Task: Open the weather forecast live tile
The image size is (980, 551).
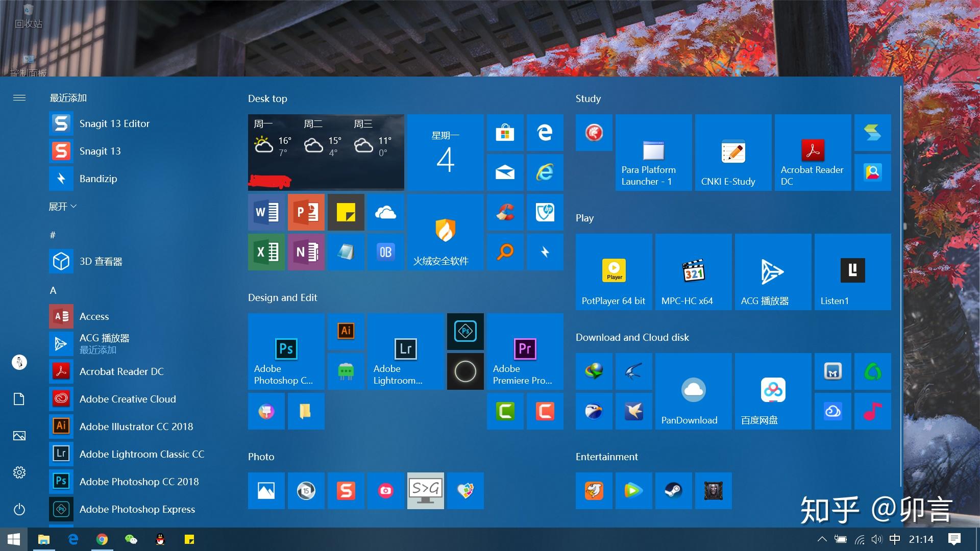Action: click(326, 152)
